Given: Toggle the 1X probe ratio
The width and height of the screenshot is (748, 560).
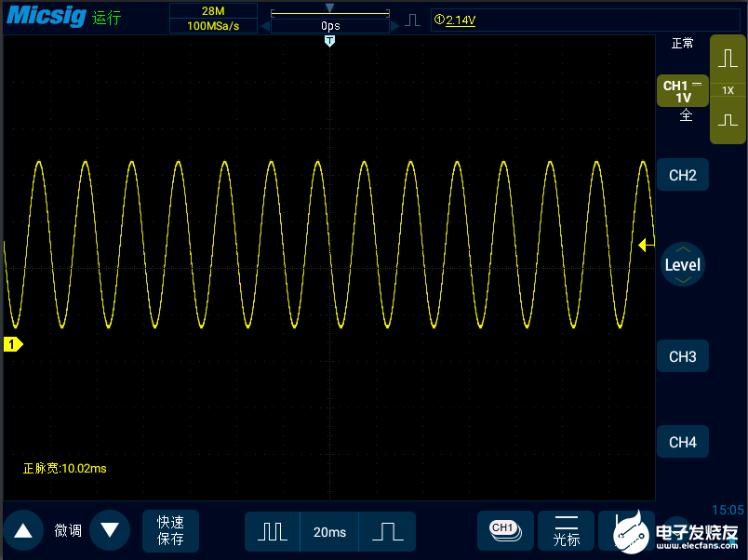Looking at the screenshot, I should coord(728,90).
